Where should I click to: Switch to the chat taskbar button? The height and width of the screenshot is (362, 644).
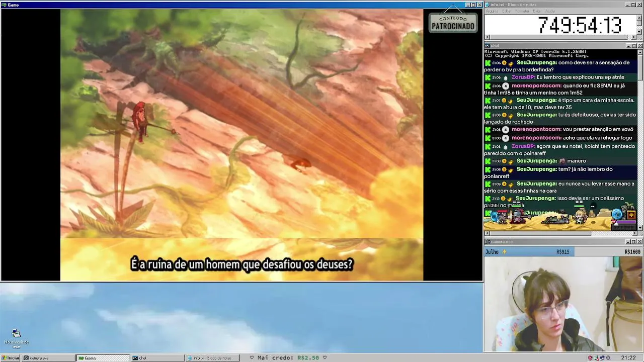[x=157, y=358]
